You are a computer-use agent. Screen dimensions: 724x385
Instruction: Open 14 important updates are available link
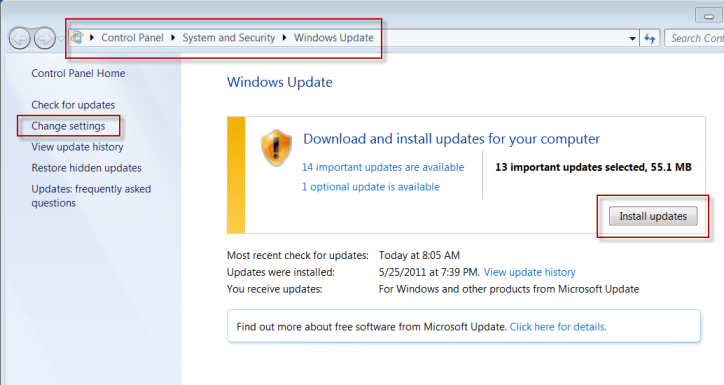click(383, 167)
